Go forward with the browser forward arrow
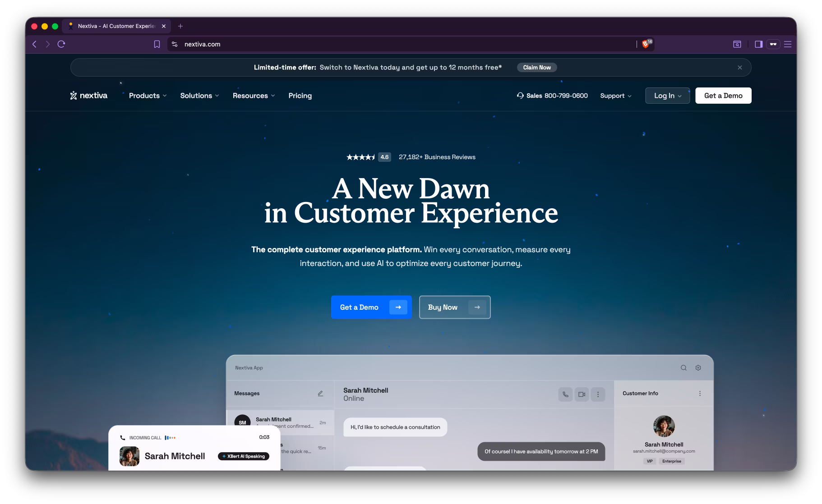 coord(47,44)
